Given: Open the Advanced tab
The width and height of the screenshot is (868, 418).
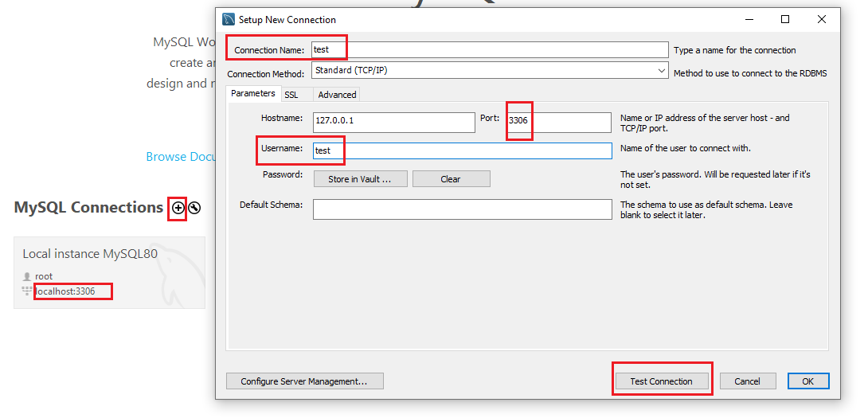Looking at the screenshot, I should (x=337, y=95).
